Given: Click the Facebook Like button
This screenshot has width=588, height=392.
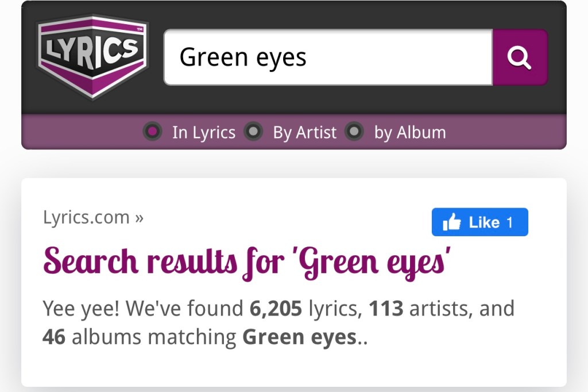Looking at the screenshot, I should (479, 222).
